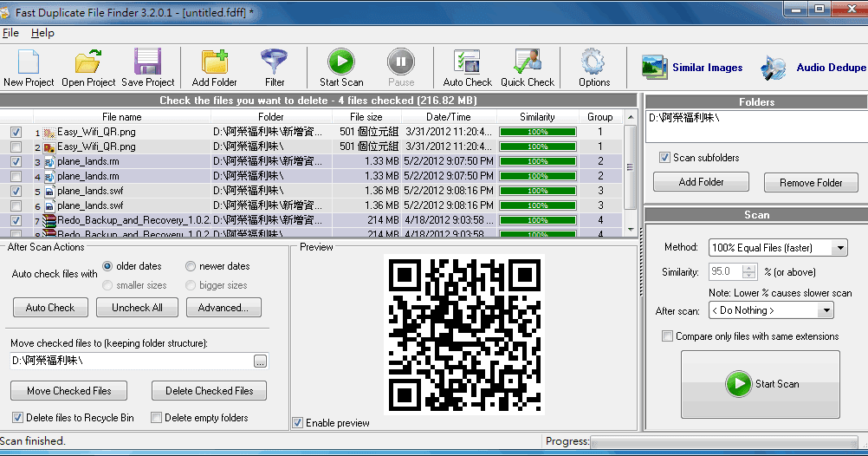Browse for destination folder with the ... button
This screenshot has width=868, height=456.
point(260,362)
